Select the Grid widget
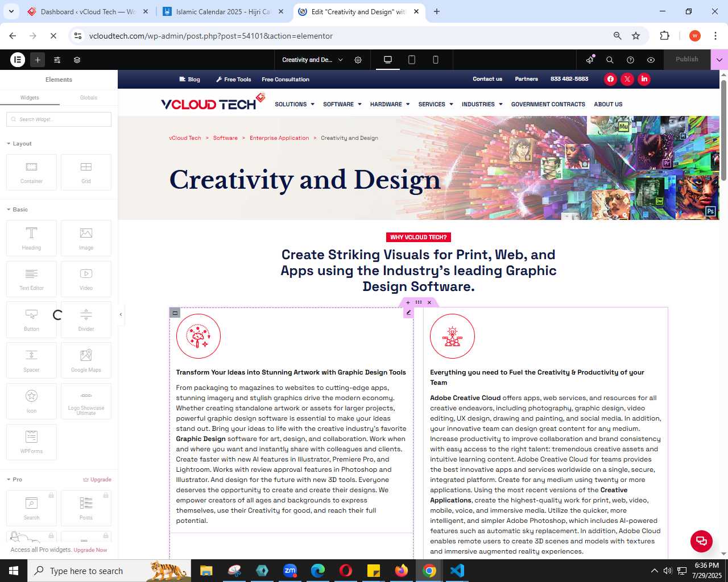728x582 pixels. (86, 172)
